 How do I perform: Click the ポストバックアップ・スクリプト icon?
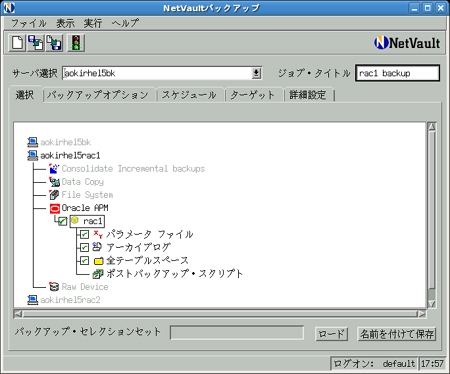tap(98, 274)
